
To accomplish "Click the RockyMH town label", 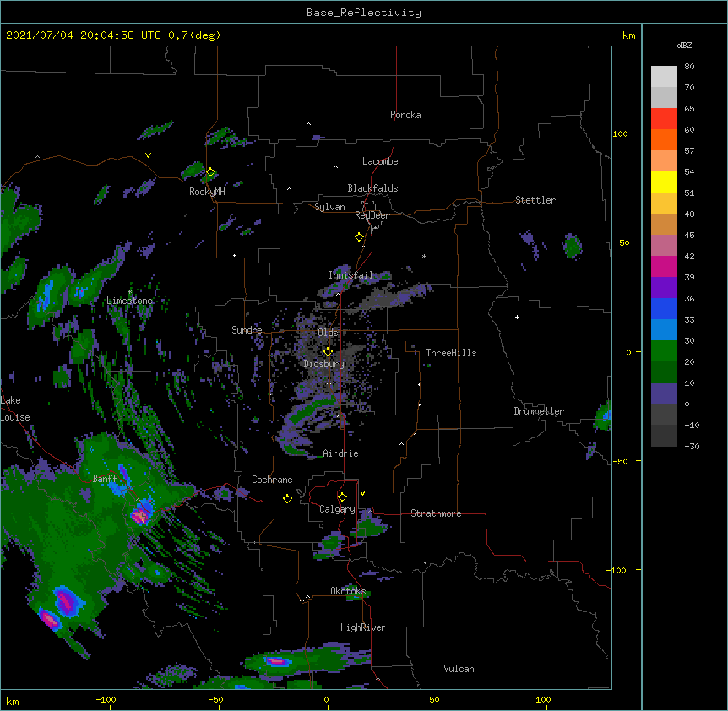I will pyautogui.click(x=207, y=192).
